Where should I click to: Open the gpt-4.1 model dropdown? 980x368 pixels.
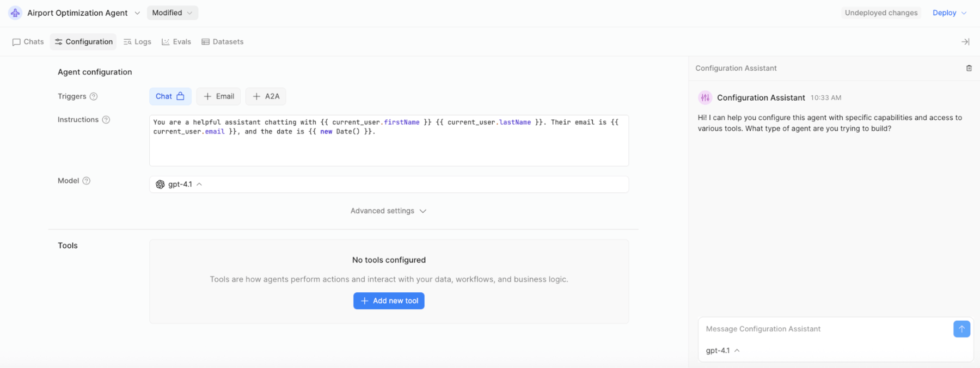point(180,185)
